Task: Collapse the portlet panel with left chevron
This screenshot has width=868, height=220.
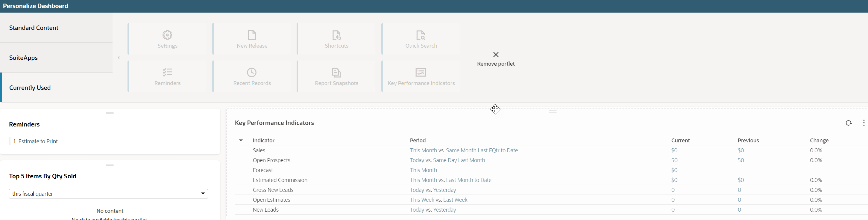Action: [119, 58]
